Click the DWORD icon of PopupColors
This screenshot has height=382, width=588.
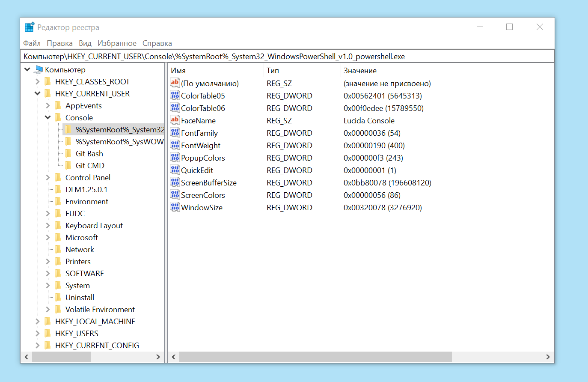175,158
